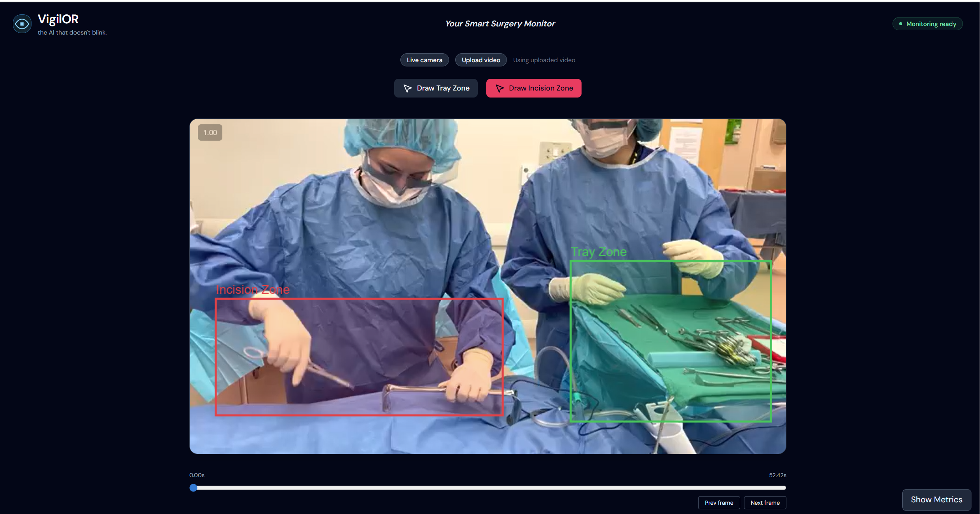Click cursor icon in Draw Incision Zone
This screenshot has width=980, height=514.
point(499,89)
